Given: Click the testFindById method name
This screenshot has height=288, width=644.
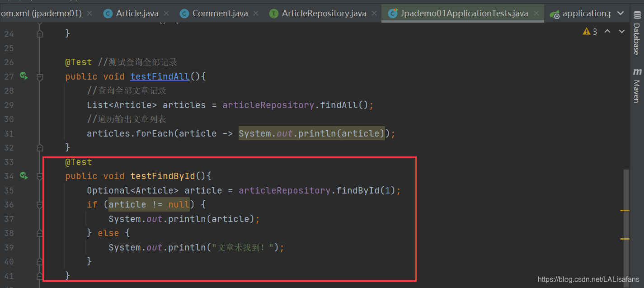Looking at the screenshot, I should point(163,176).
